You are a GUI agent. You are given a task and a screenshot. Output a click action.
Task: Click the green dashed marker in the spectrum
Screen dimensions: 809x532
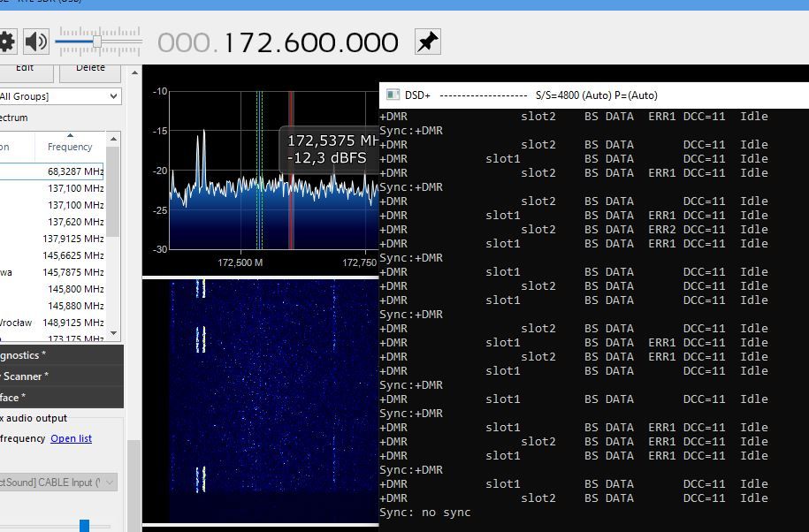[260, 170]
